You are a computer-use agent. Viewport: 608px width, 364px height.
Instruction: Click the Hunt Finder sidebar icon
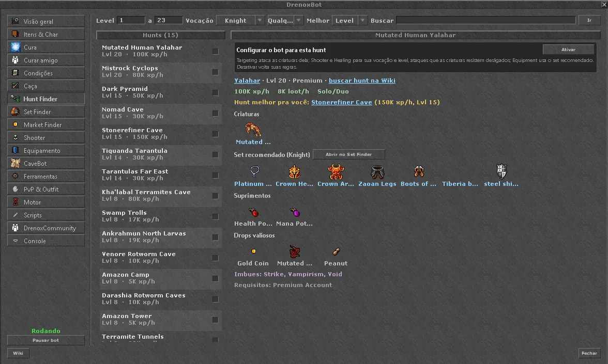coord(15,99)
